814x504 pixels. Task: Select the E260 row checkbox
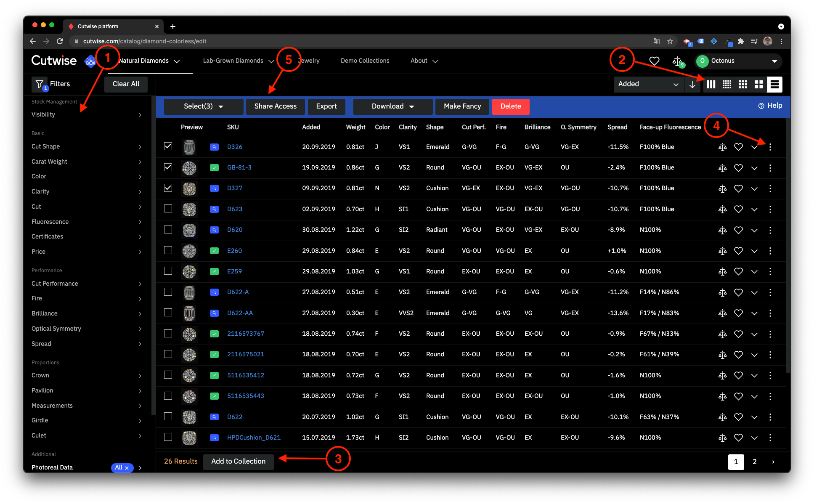click(168, 250)
